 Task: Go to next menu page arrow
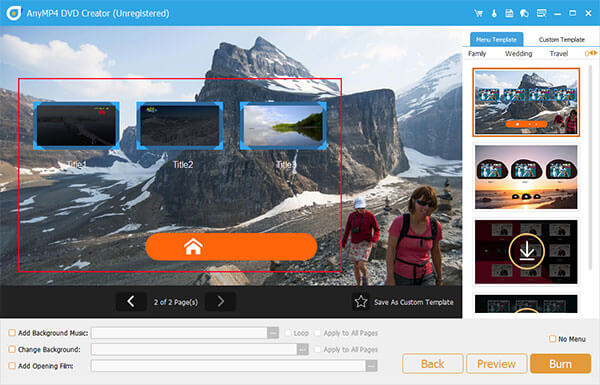220,302
